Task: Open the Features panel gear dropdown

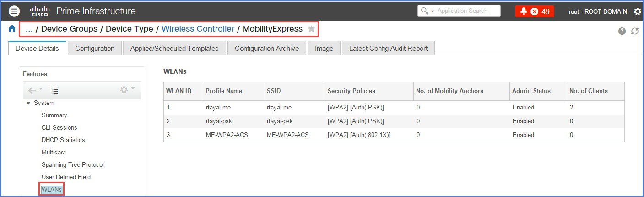Action: (127, 90)
